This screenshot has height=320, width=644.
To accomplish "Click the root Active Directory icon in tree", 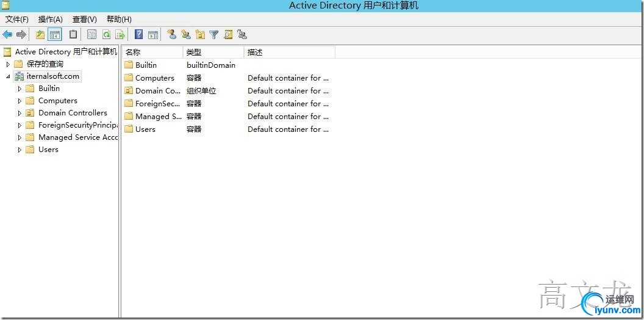I will 7,52.
